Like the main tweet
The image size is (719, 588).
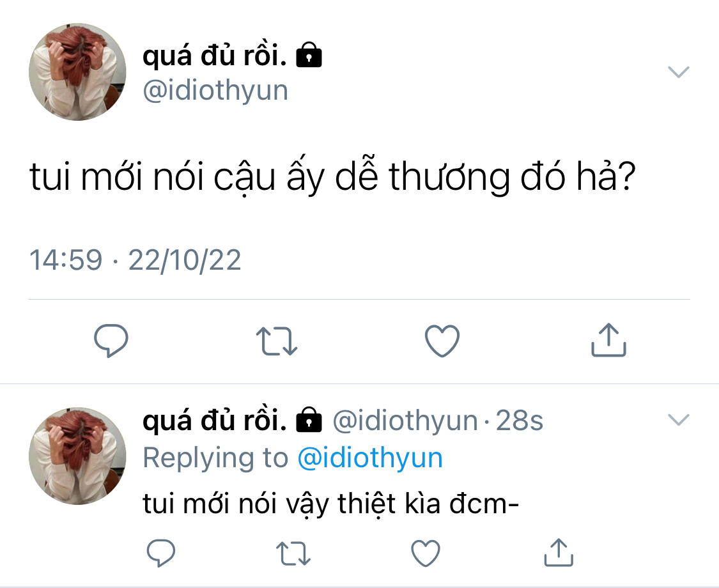point(442,341)
